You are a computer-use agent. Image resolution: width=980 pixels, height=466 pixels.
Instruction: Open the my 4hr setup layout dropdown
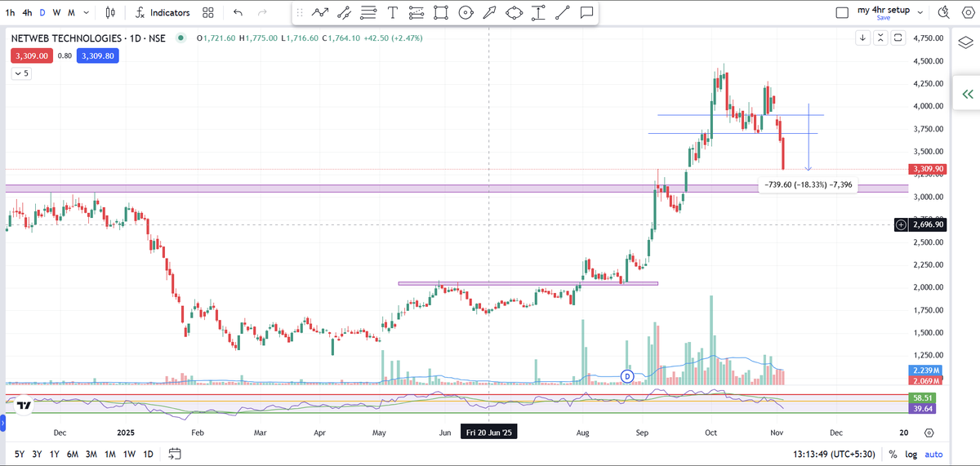tap(920, 12)
